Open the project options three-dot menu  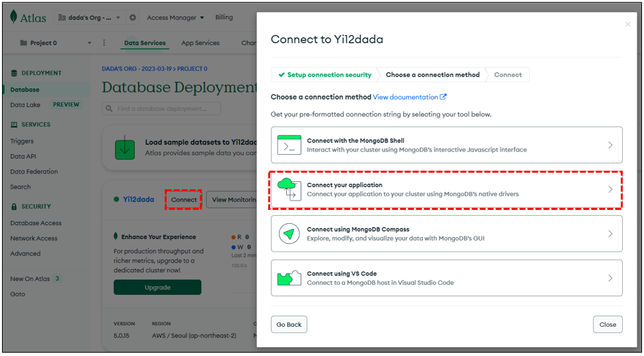point(104,43)
